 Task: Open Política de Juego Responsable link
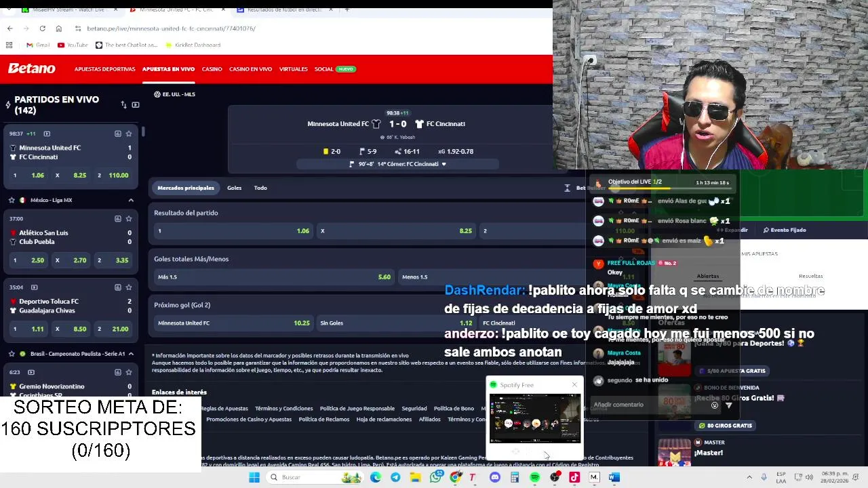357,409
